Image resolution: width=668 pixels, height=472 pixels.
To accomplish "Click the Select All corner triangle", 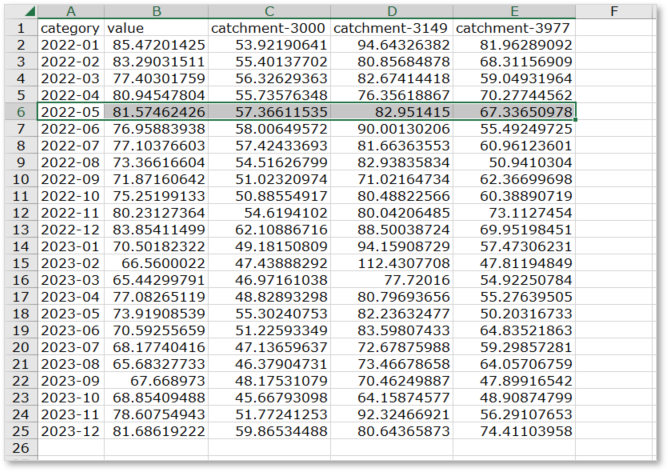I will point(27,13).
